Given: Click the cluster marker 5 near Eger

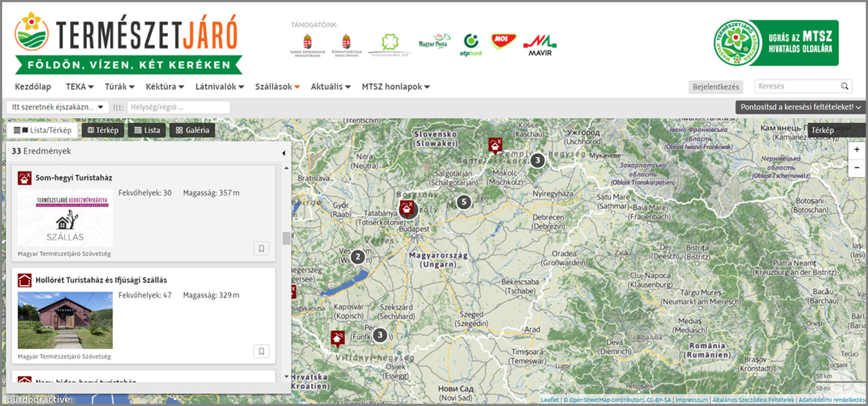Looking at the screenshot, I should (x=463, y=202).
